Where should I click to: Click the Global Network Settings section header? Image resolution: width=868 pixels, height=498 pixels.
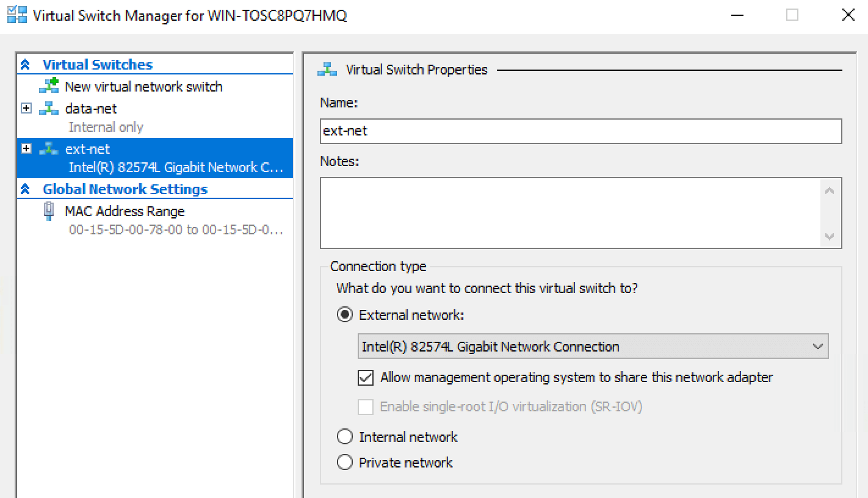pos(125,189)
